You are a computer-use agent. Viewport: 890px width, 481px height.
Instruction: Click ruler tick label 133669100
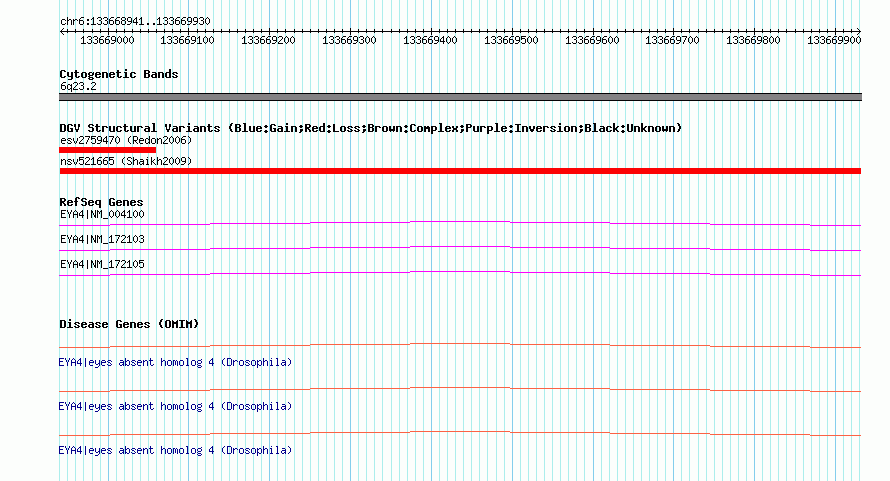pyautogui.click(x=187, y=40)
